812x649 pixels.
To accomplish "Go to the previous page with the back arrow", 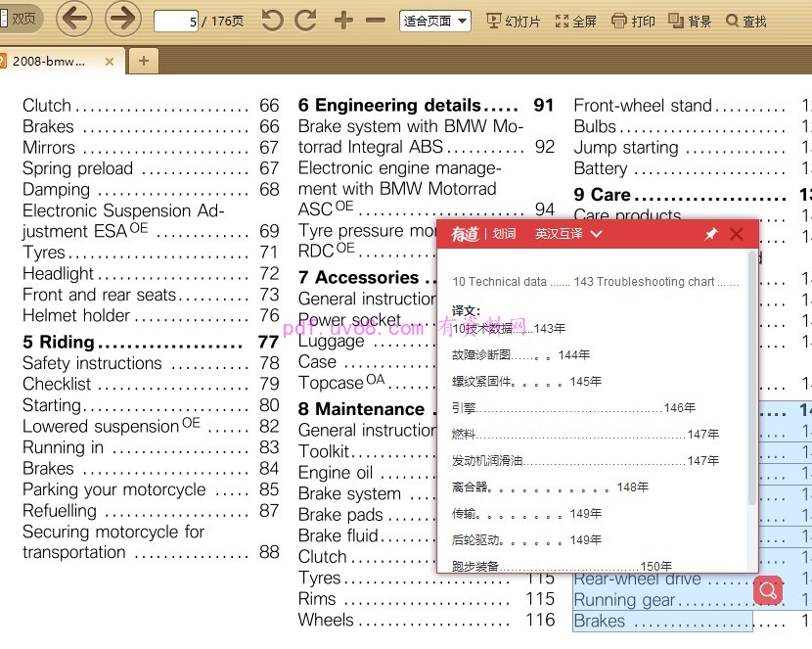I will [x=74, y=19].
